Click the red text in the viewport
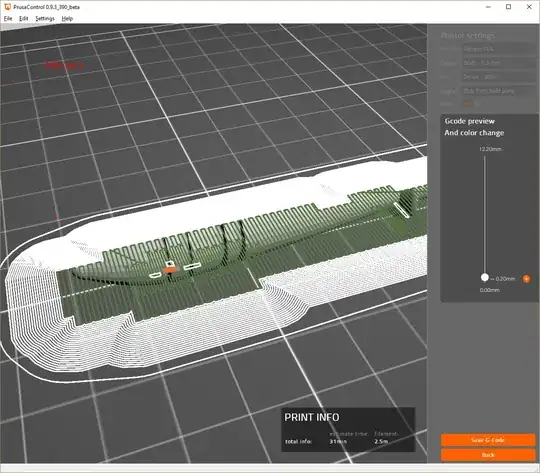540x473 pixels. (x=64, y=65)
